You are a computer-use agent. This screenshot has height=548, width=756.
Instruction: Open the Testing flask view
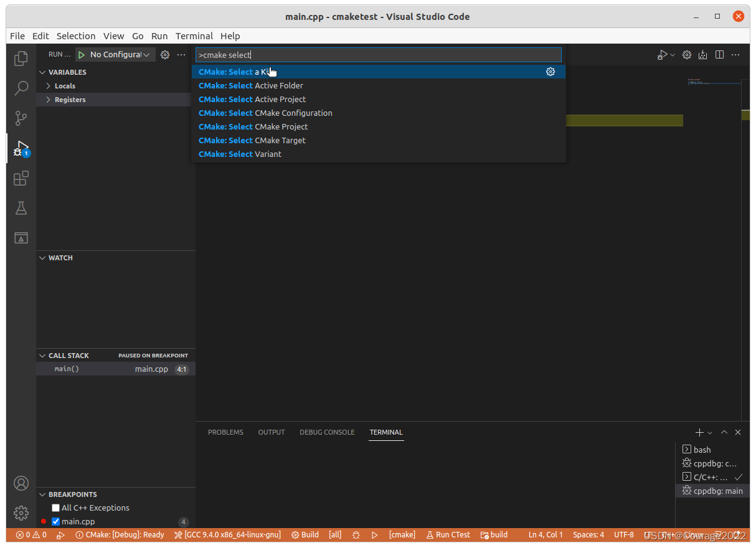[21, 208]
